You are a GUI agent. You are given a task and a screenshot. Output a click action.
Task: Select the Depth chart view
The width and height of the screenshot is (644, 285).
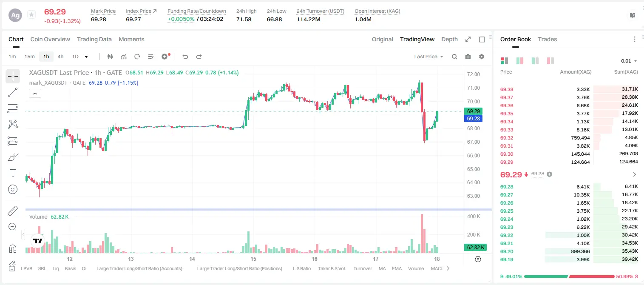[449, 39]
